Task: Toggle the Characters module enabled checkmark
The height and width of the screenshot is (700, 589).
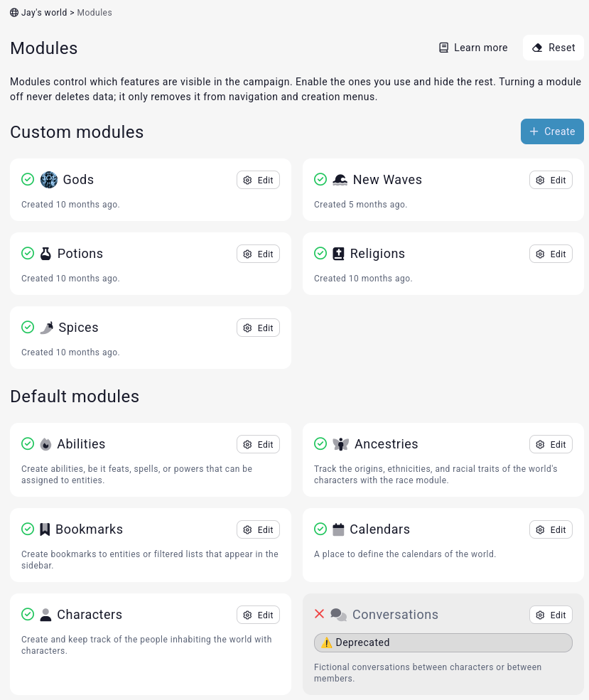Action: 28,615
